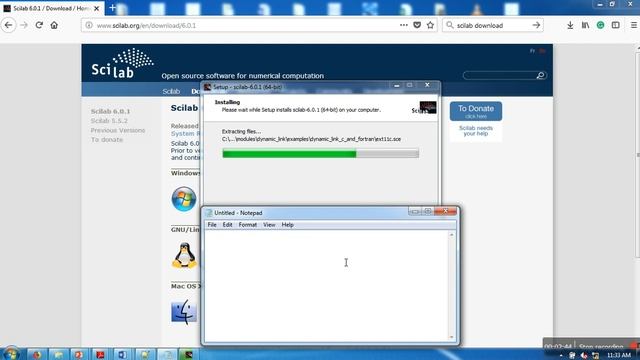Click in the Notepad text area
The width and height of the screenshot is (640, 360).
(x=327, y=286)
